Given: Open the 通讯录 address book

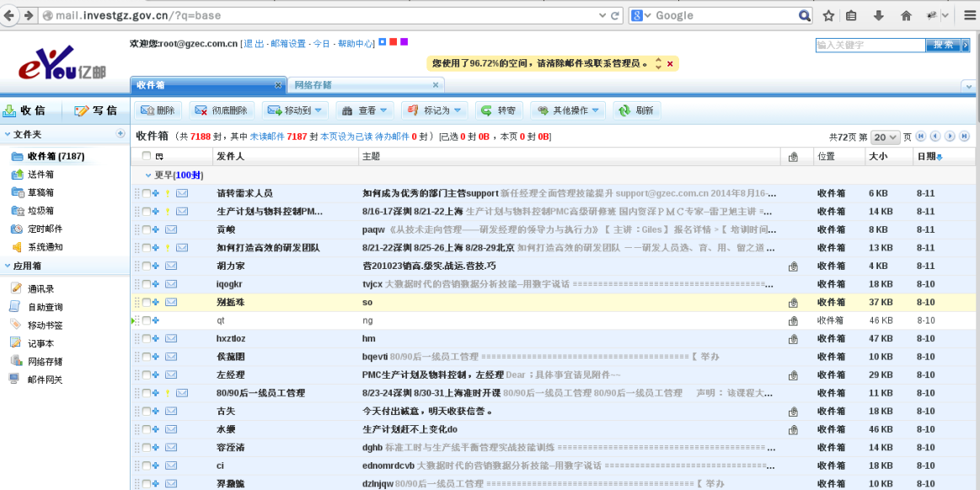Looking at the screenshot, I should (40, 289).
